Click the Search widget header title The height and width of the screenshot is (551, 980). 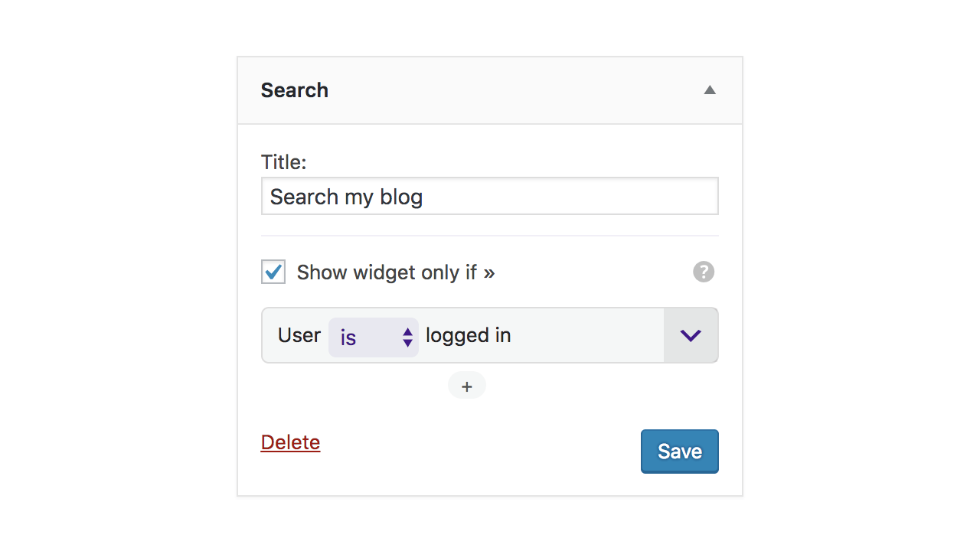click(x=295, y=90)
